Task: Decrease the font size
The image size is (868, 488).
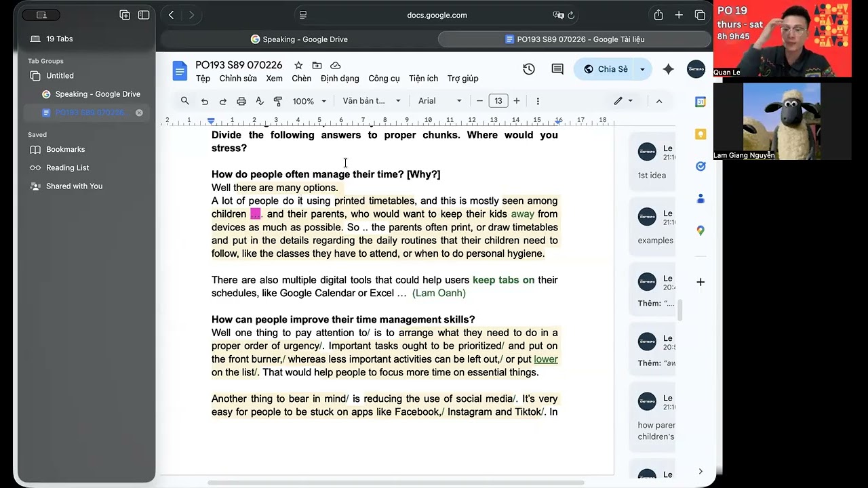Action: tap(479, 101)
